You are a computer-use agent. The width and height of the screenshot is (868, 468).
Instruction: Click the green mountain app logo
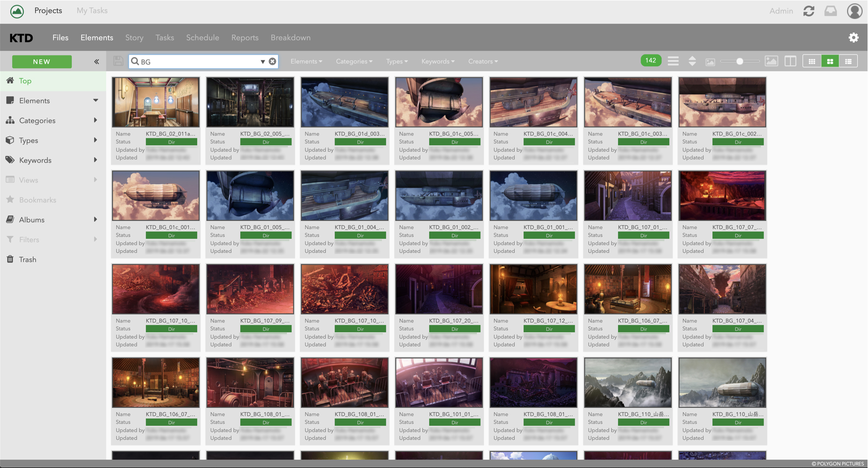pos(17,11)
